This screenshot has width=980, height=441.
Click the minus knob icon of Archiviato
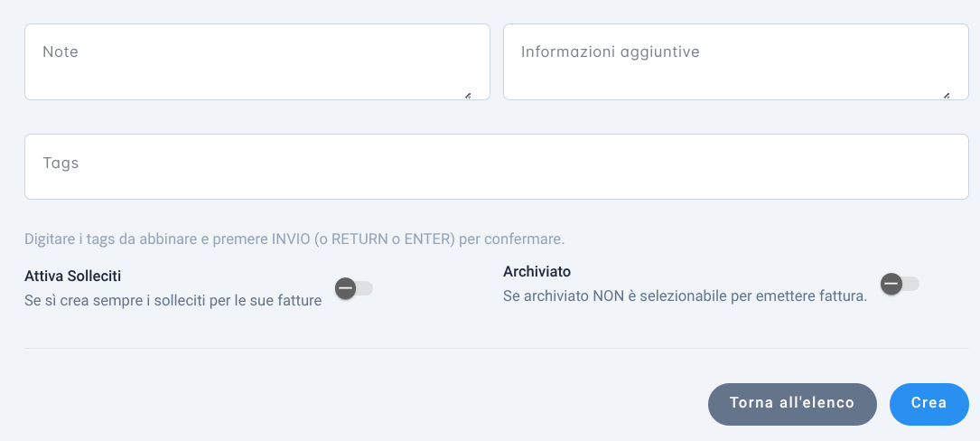(x=891, y=284)
